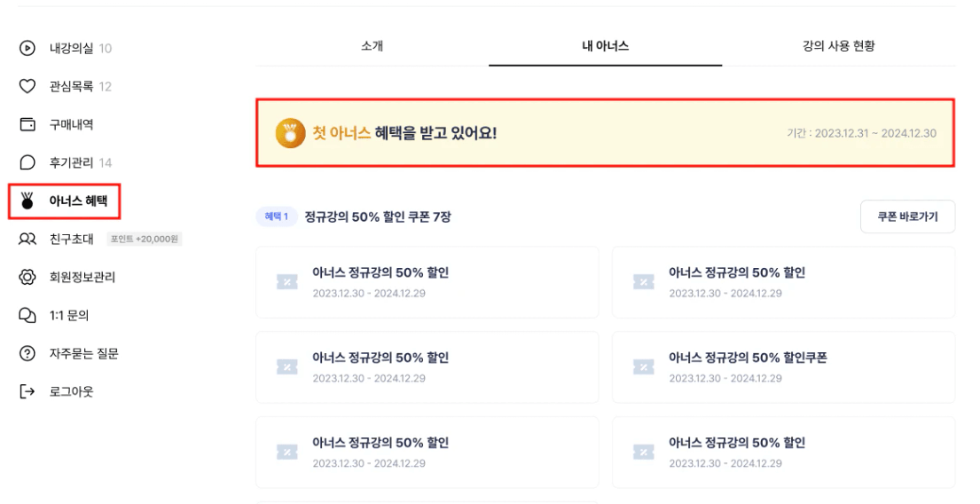Image resolution: width=980 pixels, height=504 pixels.
Task: Click the 첫 아너스 혜택 banner
Action: [605, 132]
